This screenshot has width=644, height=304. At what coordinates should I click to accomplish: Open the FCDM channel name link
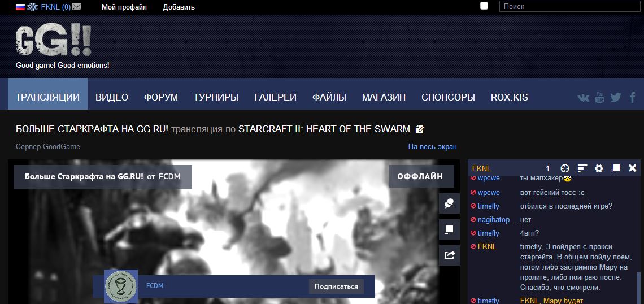155,285
